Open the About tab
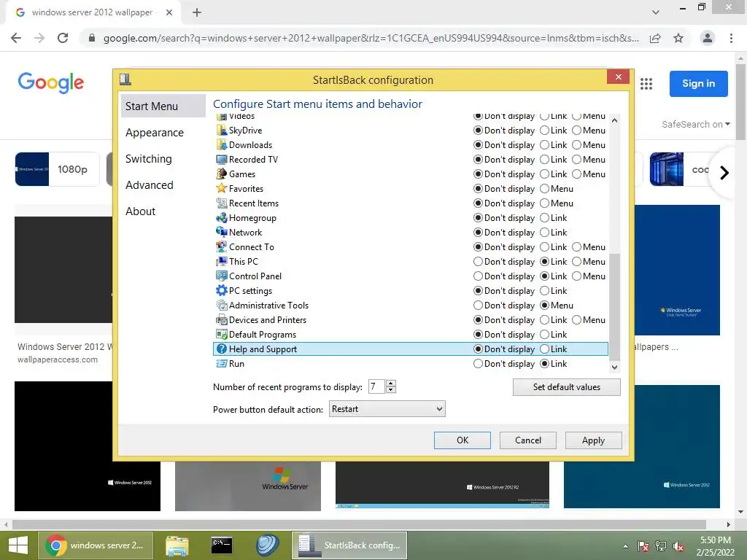The width and height of the screenshot is (747, 560). pyautogui.click(x=141, y=211)
